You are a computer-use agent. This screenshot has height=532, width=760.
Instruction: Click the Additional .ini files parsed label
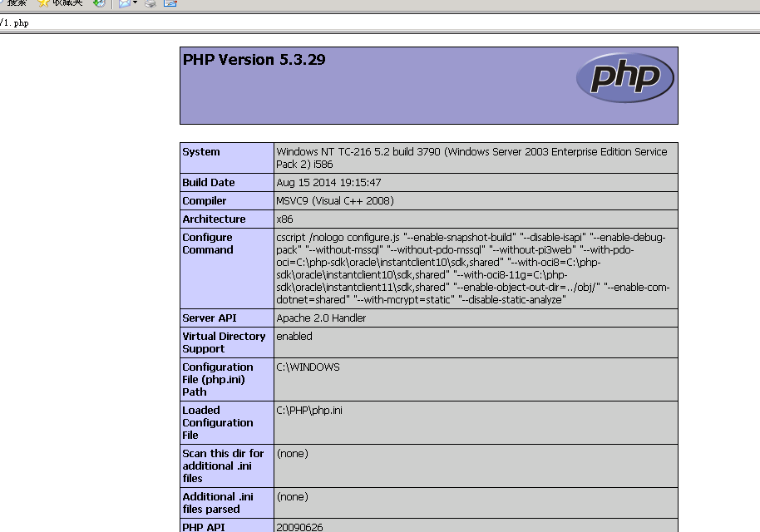pyautogui.click(x=218, y=503)
